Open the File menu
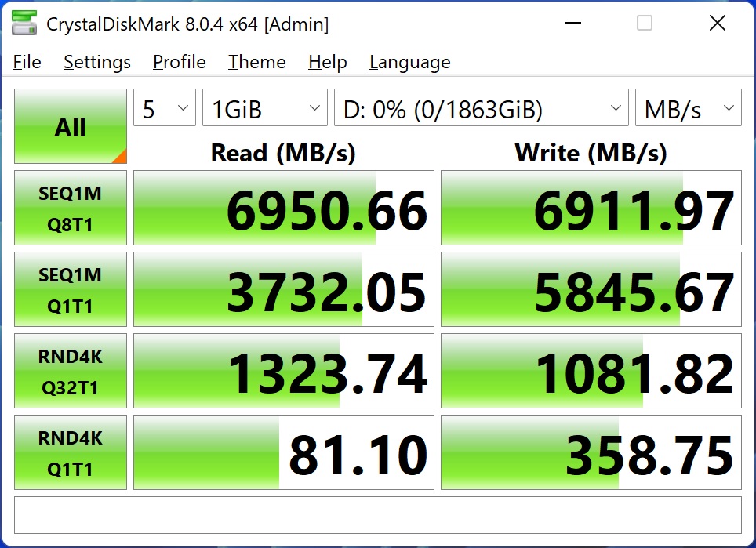756x548 pixels. tap(27, 62)
